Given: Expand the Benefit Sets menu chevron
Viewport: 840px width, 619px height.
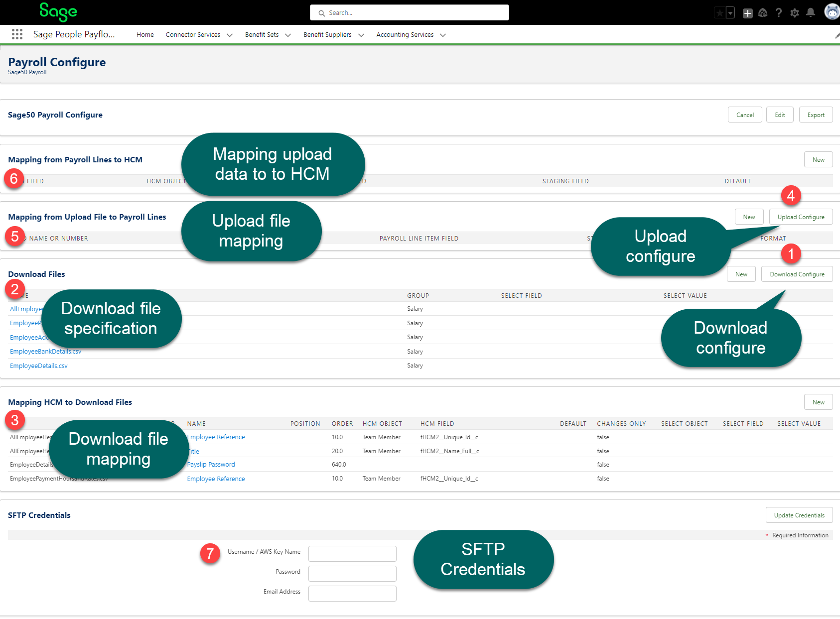Looking at the screenshot, I should pos(288,35).
